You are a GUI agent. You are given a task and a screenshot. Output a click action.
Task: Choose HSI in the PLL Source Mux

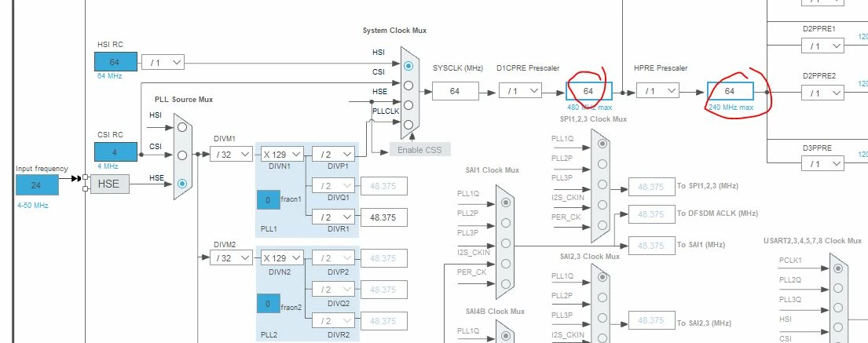click(182, 126)
